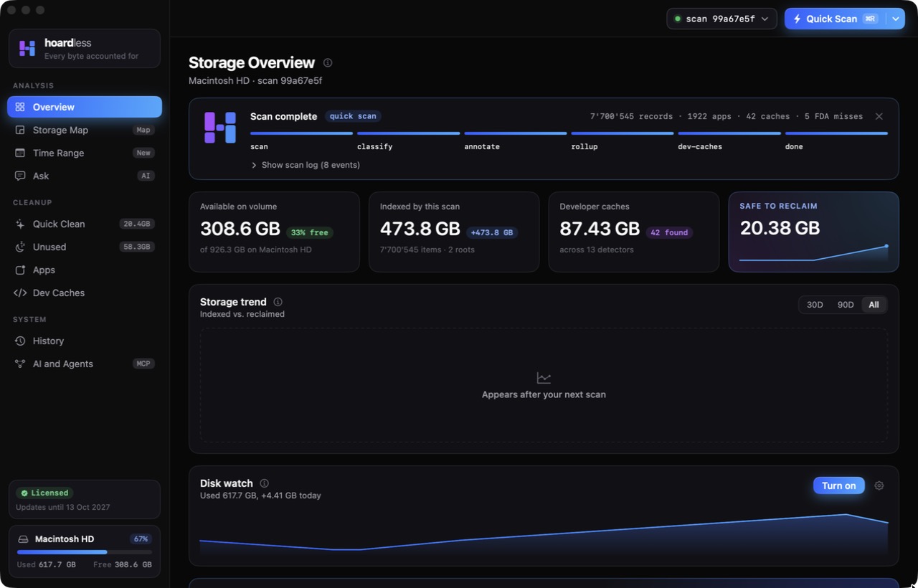Viewport: 918px width, 588px height.
Task: Open the Quick Scan options arrow
Action: point(896,19)
